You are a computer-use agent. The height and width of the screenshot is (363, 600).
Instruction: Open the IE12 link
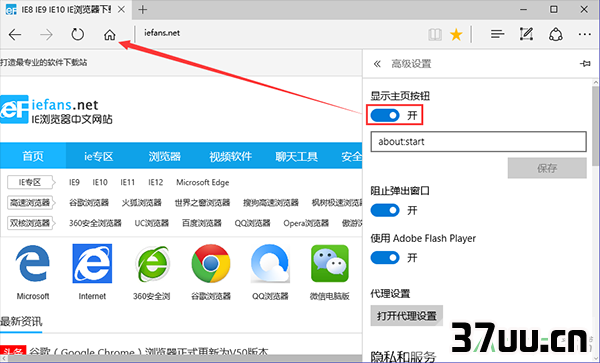pos(155,182)
